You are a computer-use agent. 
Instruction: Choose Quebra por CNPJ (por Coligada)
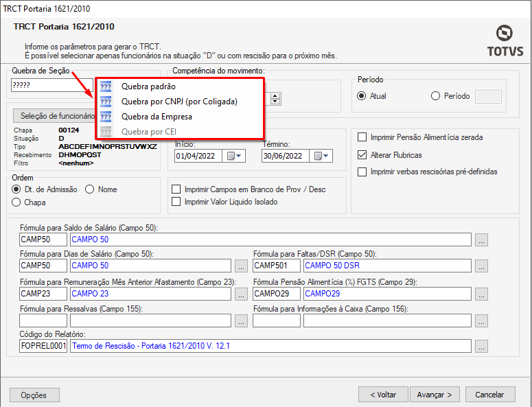(180, 102)
